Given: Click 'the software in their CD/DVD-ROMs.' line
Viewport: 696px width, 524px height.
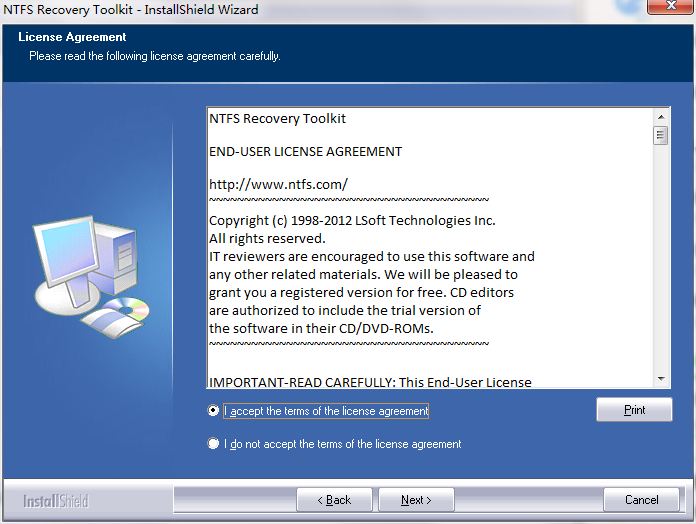Looking at the screenshot, I should [321, 328].
